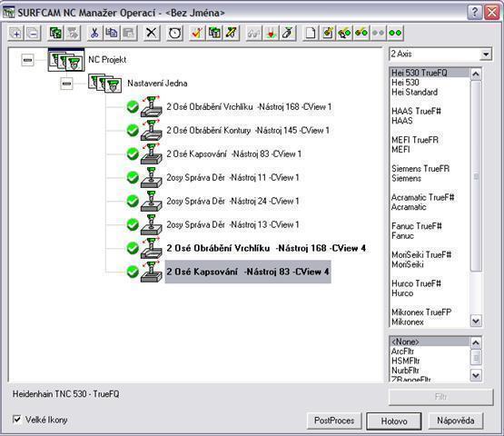The width and height of the screenshot is (504, 436).
Task: Select 2 Osé Kapsování Nástroj 83 CView 4
Action: coord(248,272)
